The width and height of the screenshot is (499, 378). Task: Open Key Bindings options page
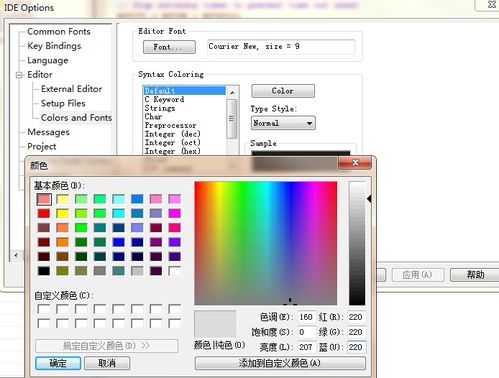tap(54, 46)
